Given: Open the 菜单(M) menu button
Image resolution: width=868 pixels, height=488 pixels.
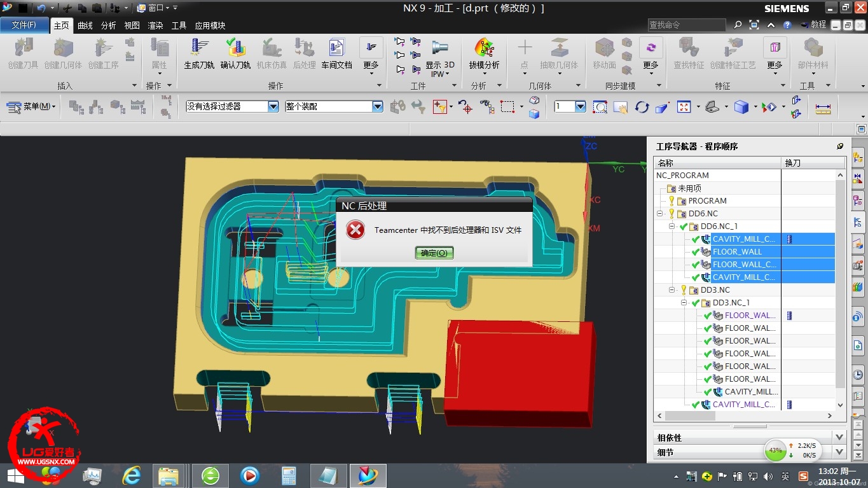Looking at the screenshot, I should pyautogui.click(x=32, y=107).
